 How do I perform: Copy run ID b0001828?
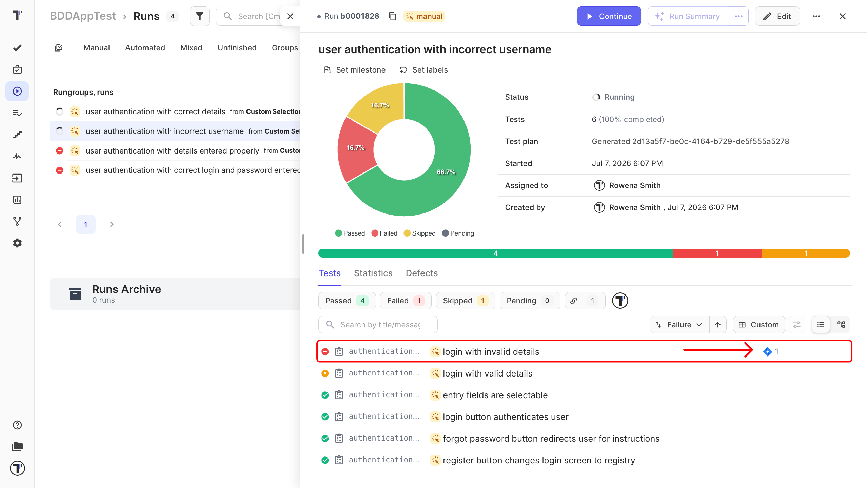pos(392,16)
